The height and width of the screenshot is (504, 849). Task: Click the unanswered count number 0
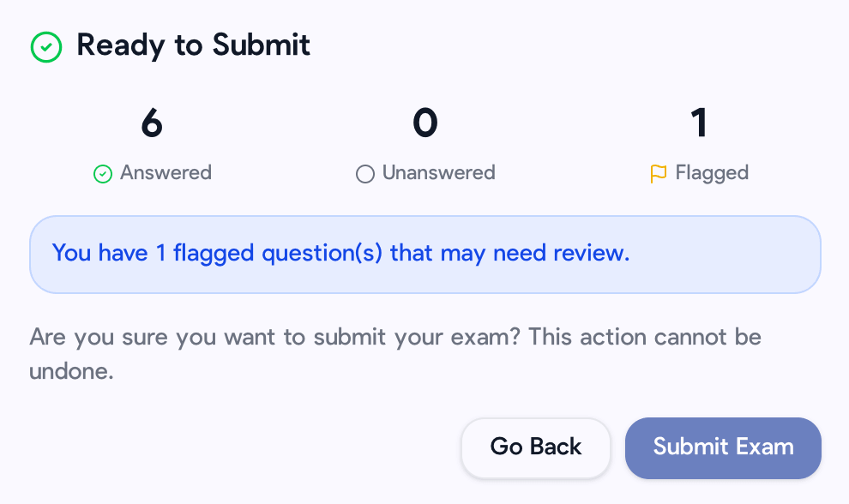pos(424,123)
